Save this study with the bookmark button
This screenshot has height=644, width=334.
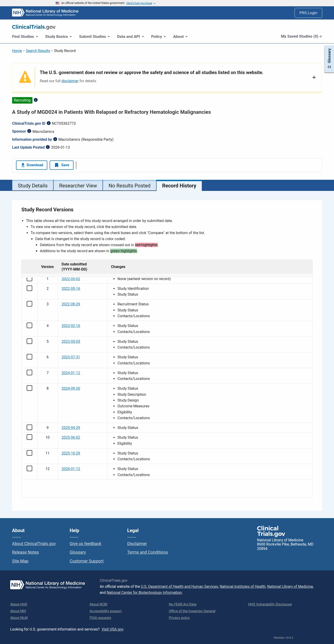[x=62, y=165]
